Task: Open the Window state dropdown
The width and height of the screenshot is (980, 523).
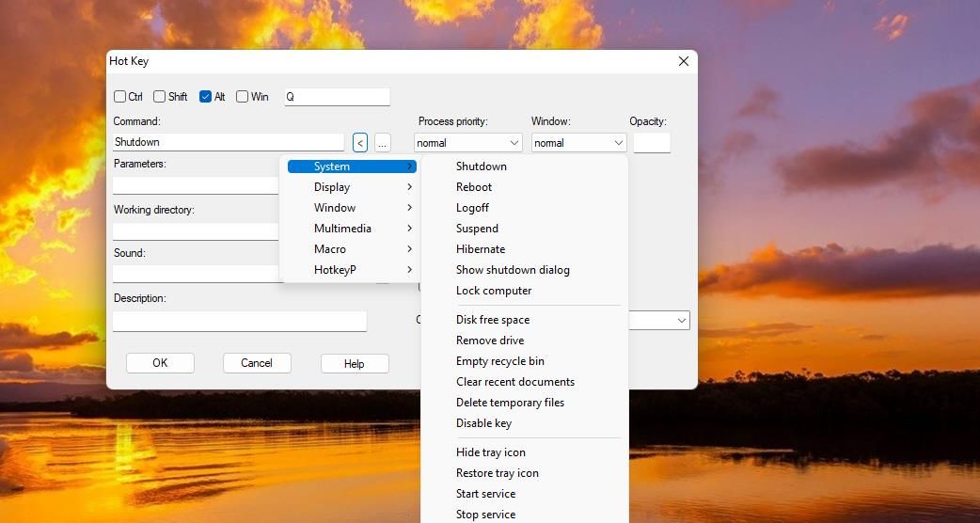Action: click(578, 143)
